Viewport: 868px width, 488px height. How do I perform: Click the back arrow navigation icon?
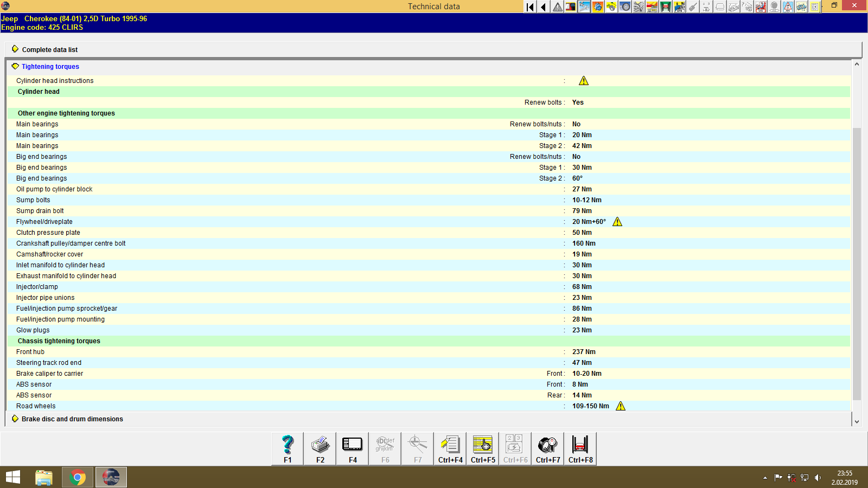click(542, 7)
